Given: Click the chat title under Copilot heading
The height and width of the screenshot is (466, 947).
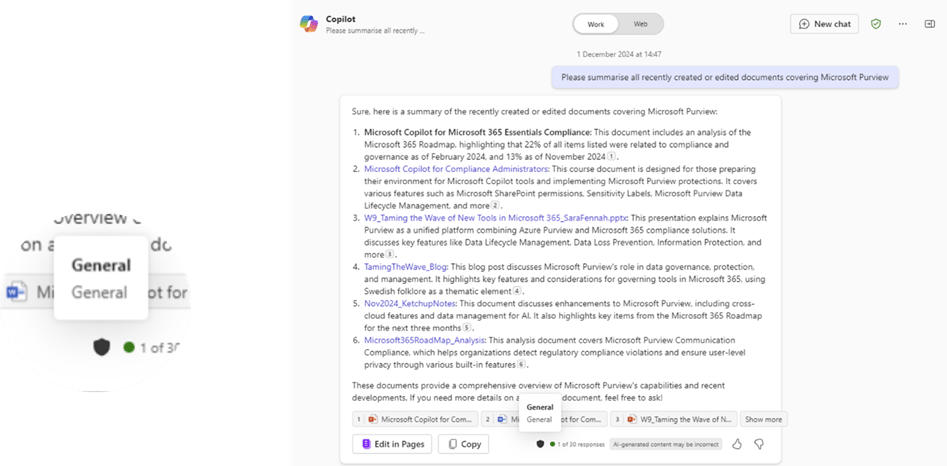Looking at the screenshot, I should coord(375,31).
